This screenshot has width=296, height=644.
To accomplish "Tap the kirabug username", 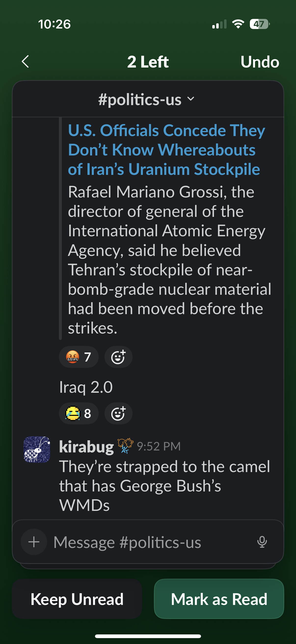I will tap(86, 447).
